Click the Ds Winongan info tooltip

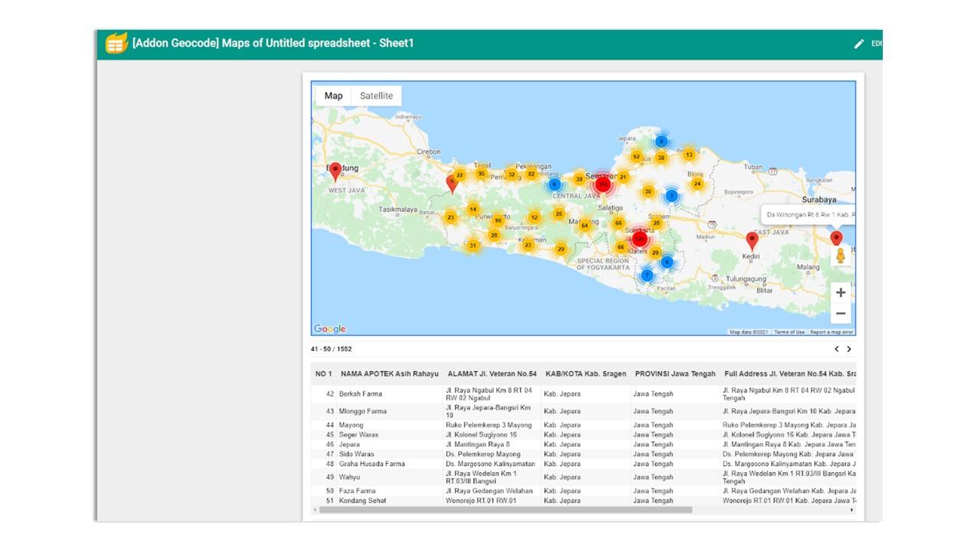coord(808,215)
